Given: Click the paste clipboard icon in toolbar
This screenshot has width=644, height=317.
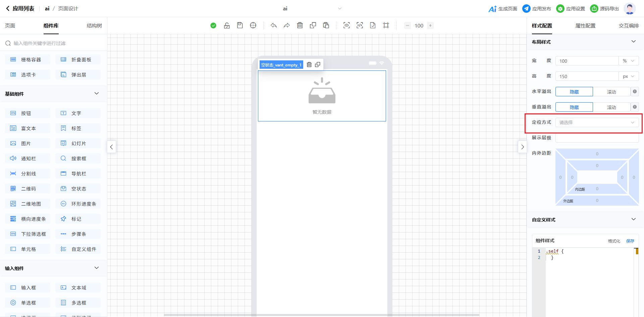Looking at the screenshot, I should (x=326, y=25).
